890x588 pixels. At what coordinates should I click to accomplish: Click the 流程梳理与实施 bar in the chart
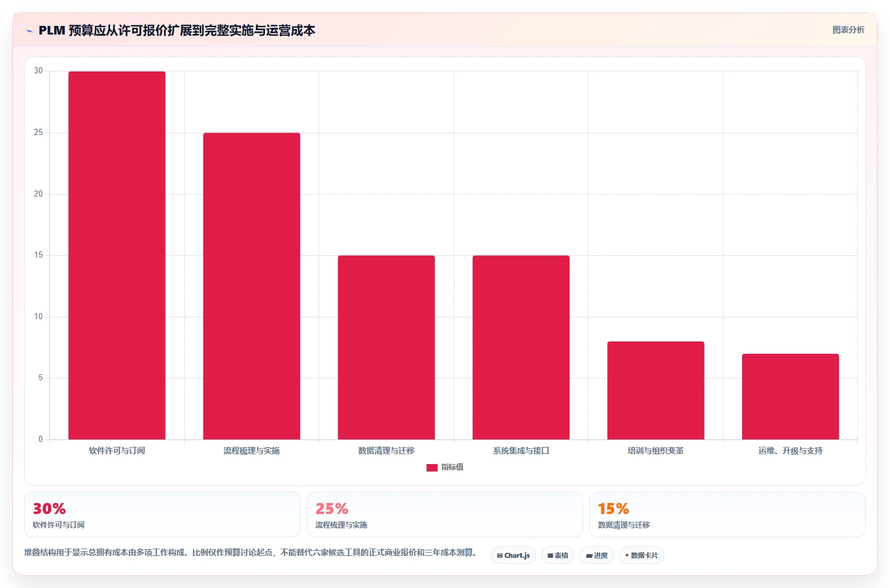[251, 286]
